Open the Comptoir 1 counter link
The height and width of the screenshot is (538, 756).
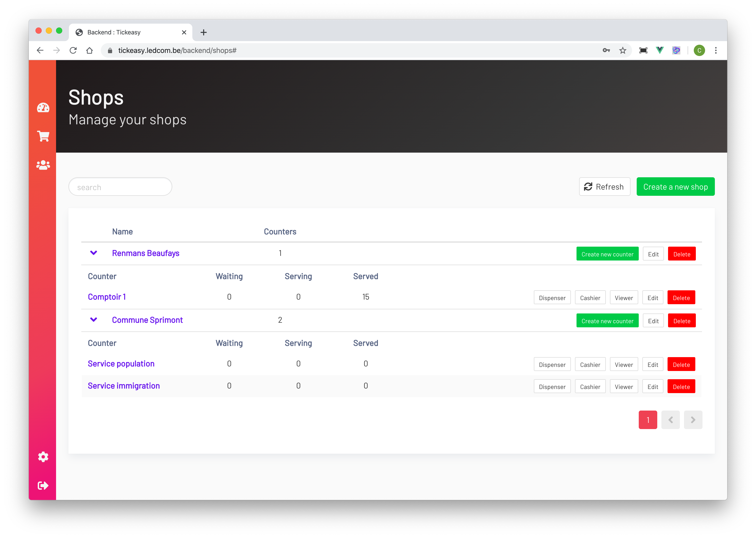pos(107,297)
